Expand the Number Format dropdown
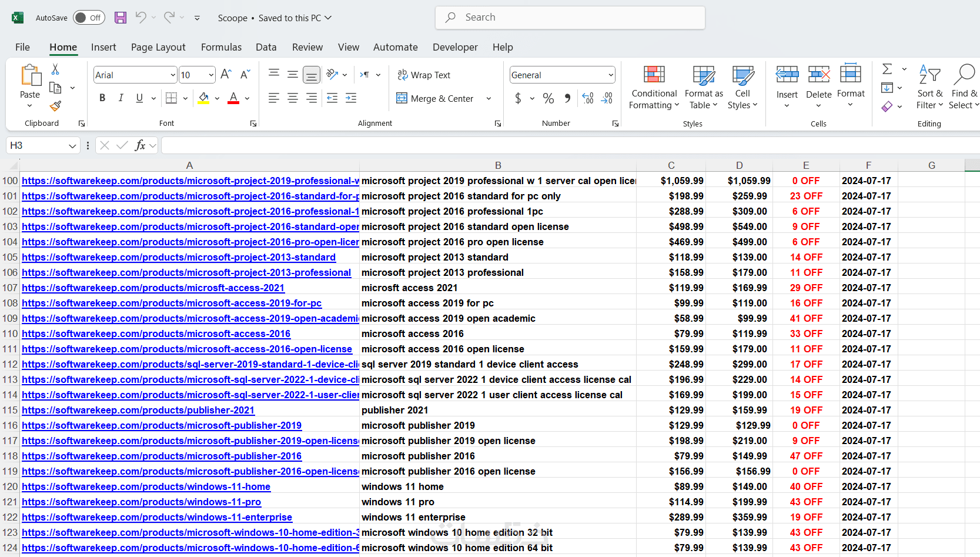Screen dimensions: 980x557 point(611,75)
